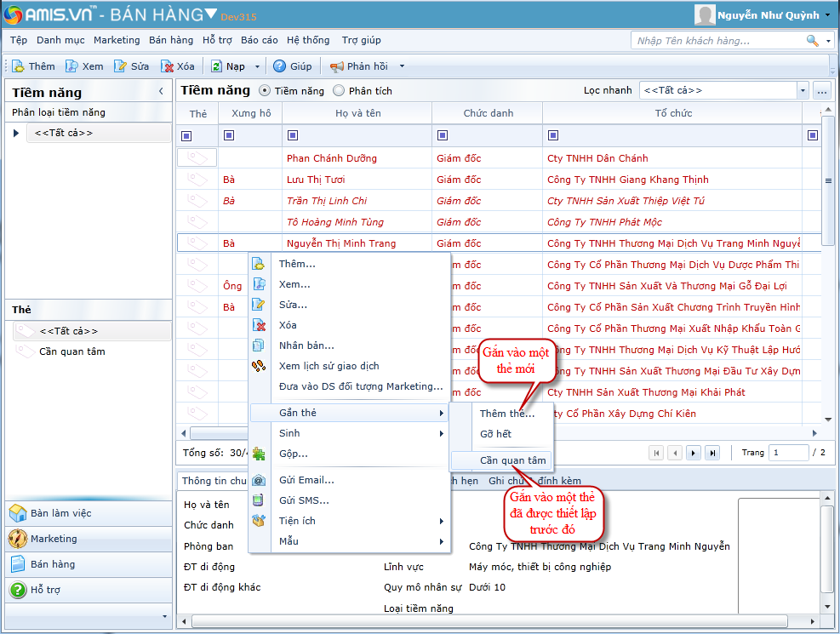The height and width of the screenshot is (634, 840).
Task: Click the Xóa delete toolbar icon
Action: pyautogui.click(x=168, y=66)
